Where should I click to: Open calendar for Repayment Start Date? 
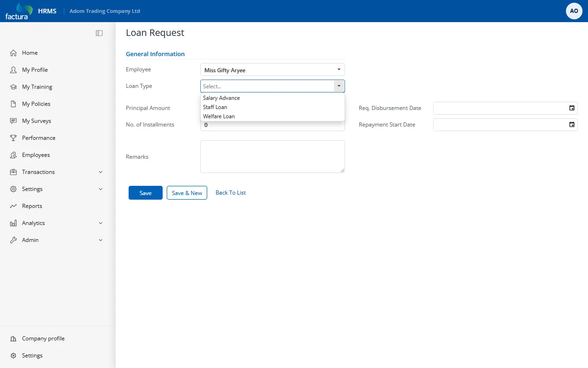tap(572, 125)
